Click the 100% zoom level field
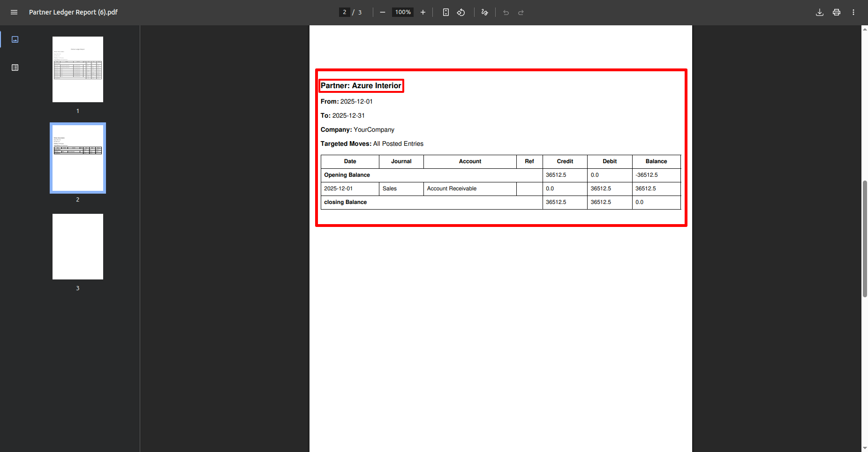Viewport: 868px width, 452px height. tap(403, 12)
